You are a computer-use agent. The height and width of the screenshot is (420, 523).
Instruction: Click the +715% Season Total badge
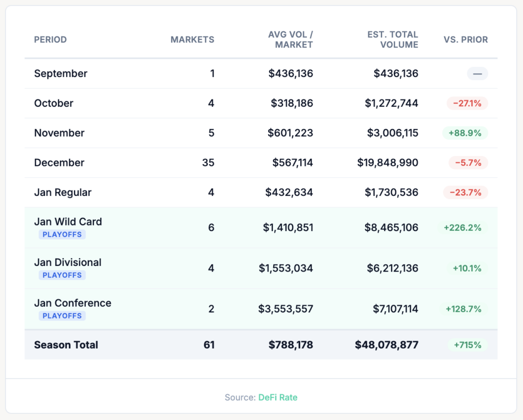pos(467,345)
